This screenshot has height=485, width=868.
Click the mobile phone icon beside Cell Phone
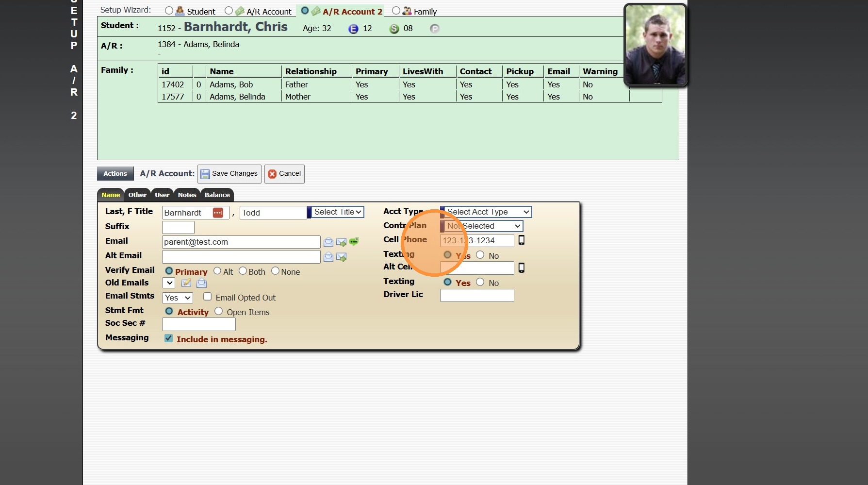coord(522,240)
